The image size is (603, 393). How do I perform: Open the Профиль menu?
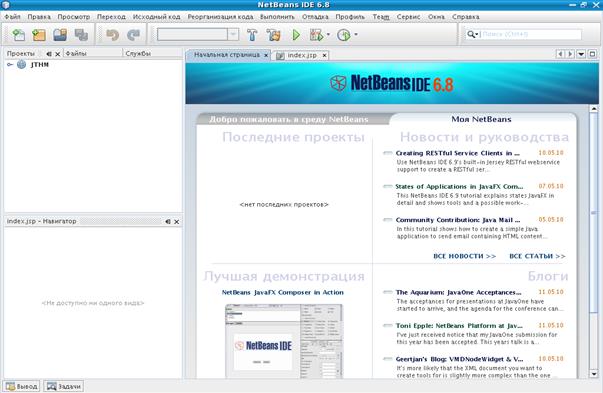[350, 17]
